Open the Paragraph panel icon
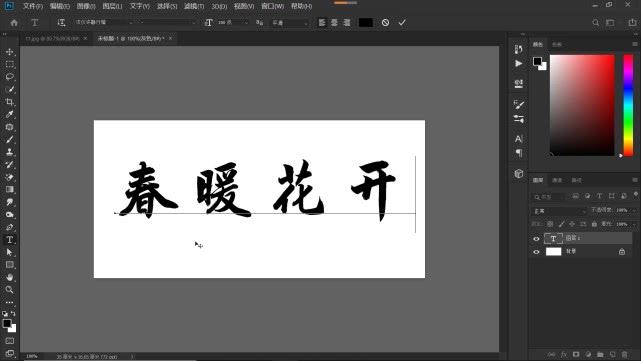The image size is (641, 361). click(x=518, y=153)
